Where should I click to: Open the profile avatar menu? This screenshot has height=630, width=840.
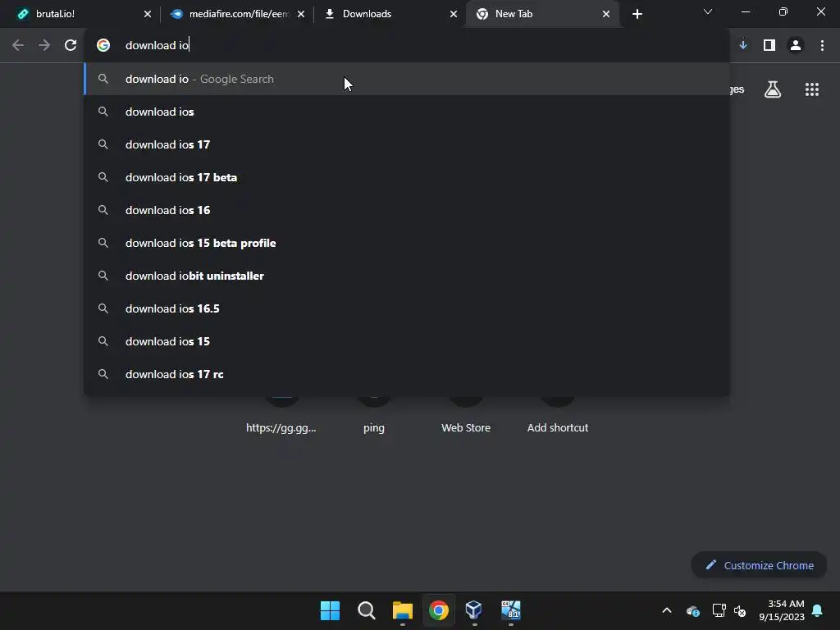pos(796,46)
